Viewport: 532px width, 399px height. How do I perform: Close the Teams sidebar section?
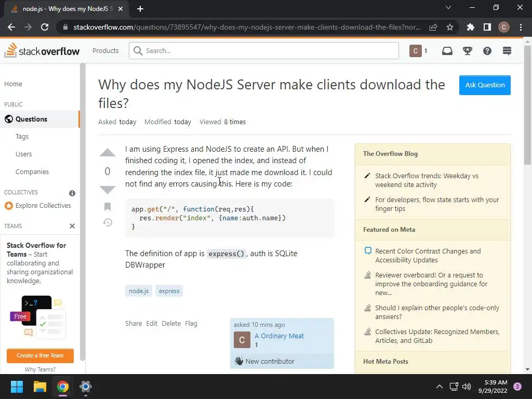coord(72,226)
